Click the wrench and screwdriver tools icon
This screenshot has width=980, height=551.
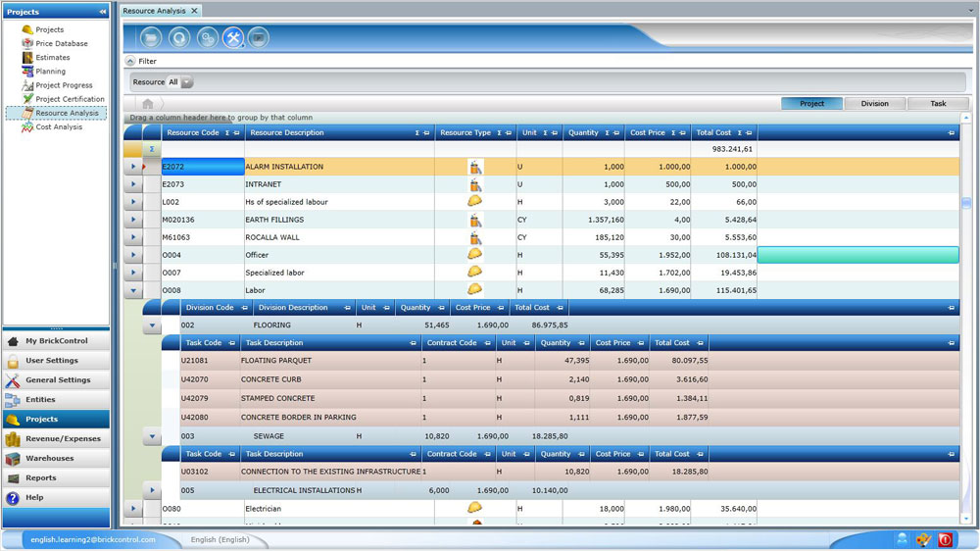point(233,38)
